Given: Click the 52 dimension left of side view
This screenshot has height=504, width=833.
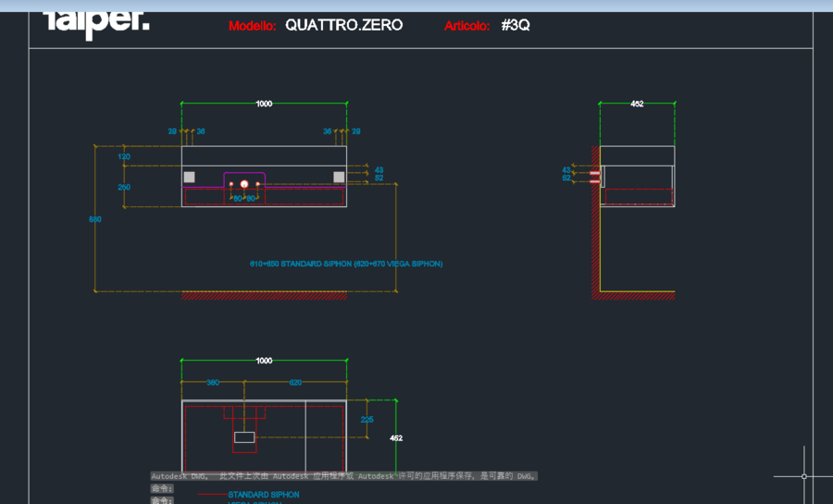Looking at the screenshot, I should pyautogui.click(x=566, y=178).
